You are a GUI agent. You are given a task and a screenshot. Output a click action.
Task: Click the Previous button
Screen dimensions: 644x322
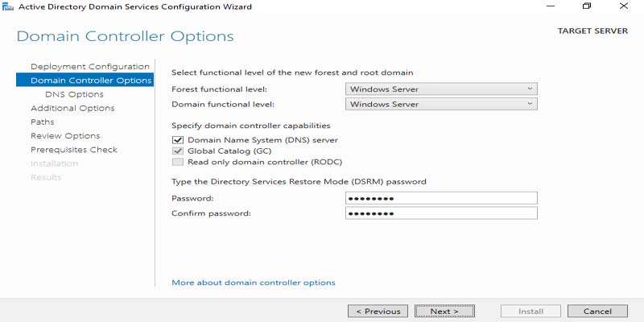pos(378,312)
